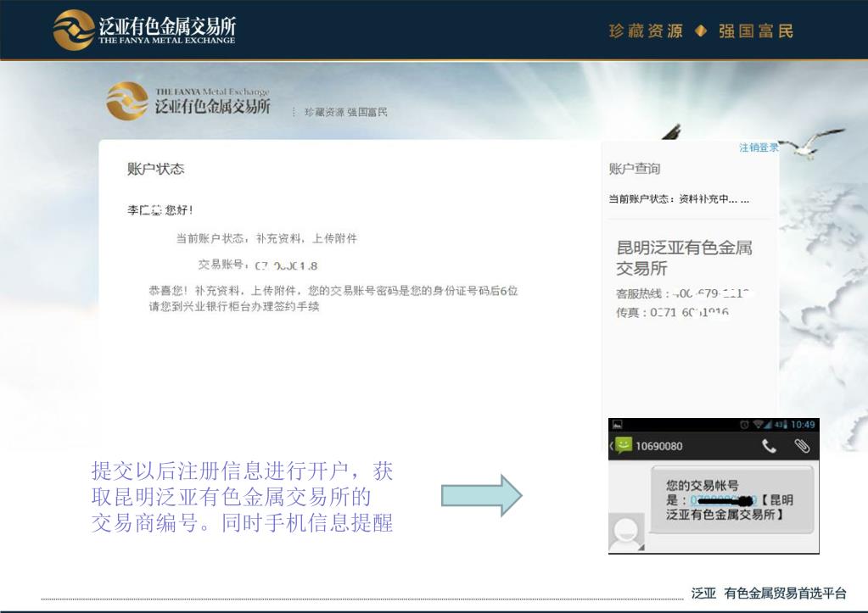This screenshot has width=868, height=613.
Task: Tap the 10:49 clock in phone status bar
Action: click(x=803, y=425)
